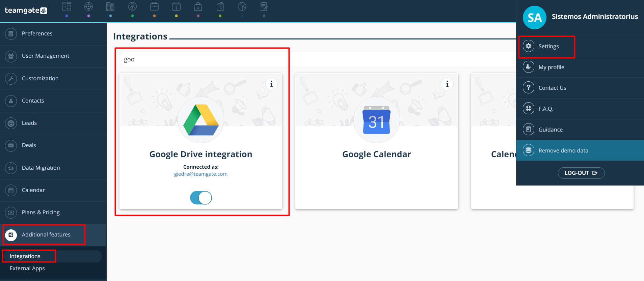Open the Leads target icon in top bar

click(88, 6)
